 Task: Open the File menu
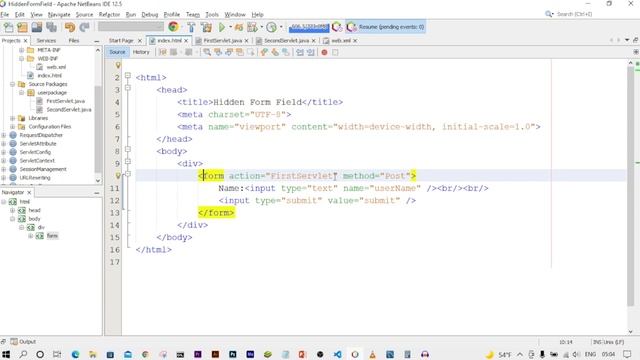click(4, 14)
